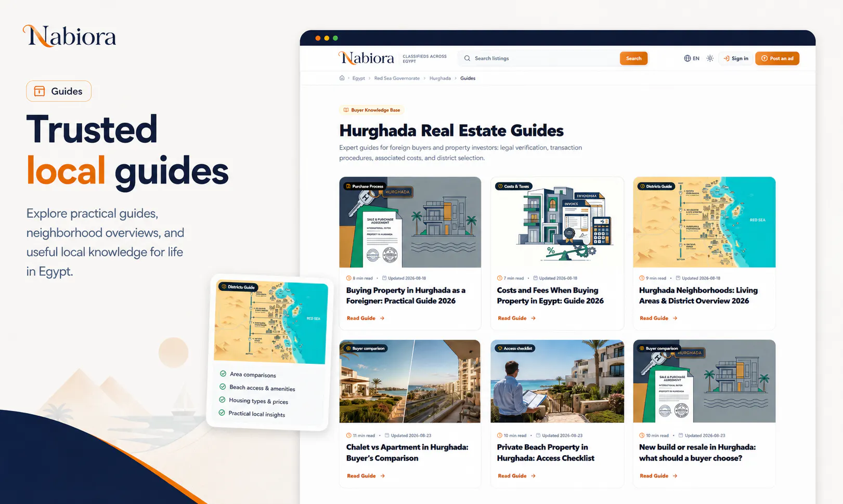The width and height of the screenshot is (843, 504).
Task: Click the Buyer Knowledge Base badge
Action: 372,110
